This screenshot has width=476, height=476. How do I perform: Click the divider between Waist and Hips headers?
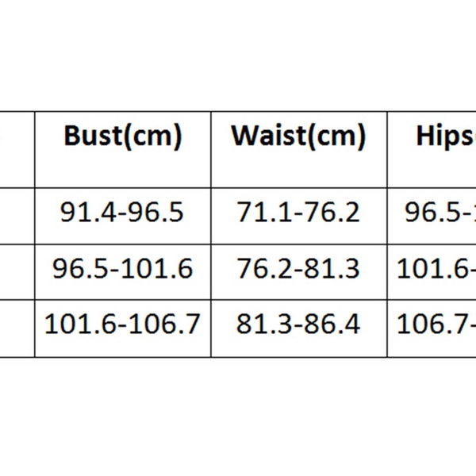tap(386, 149)
